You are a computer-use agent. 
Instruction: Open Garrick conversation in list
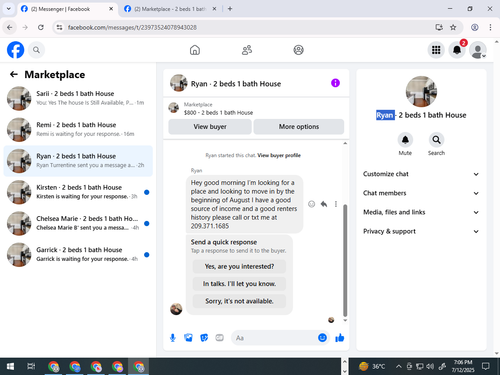(x=78, y=255)
